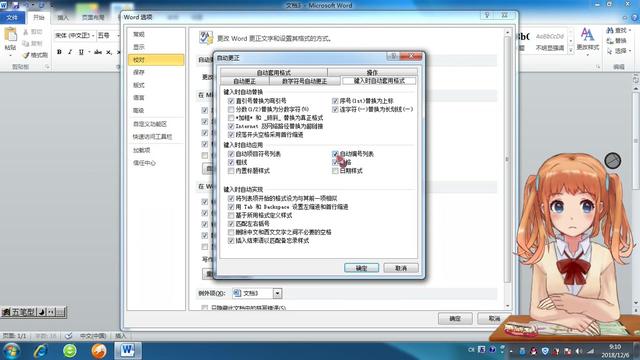The height and width of the screenshot is (360, 640).
Task: Select Display (显示) in Word Options
Action: tap(156, 47)
